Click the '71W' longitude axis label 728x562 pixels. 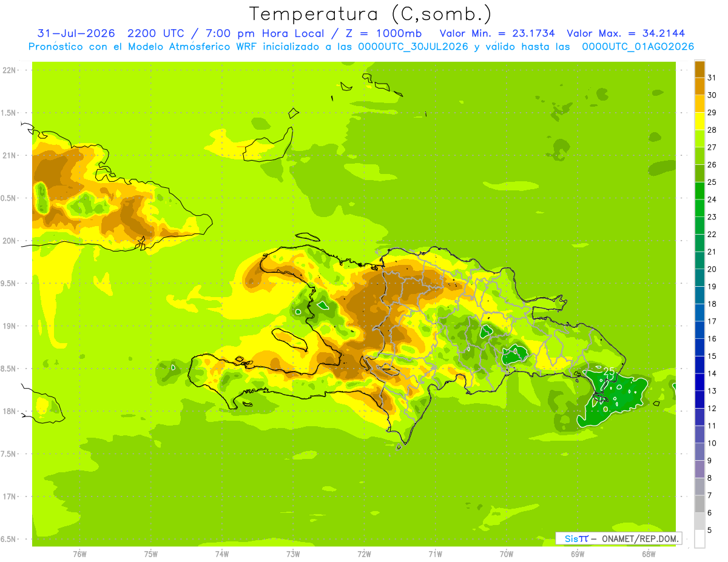pos(435,553)
